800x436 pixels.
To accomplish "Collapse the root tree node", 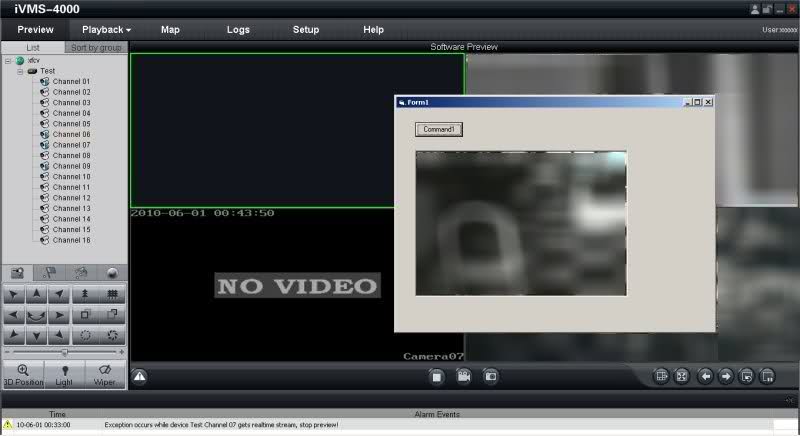I will [8, 61].
